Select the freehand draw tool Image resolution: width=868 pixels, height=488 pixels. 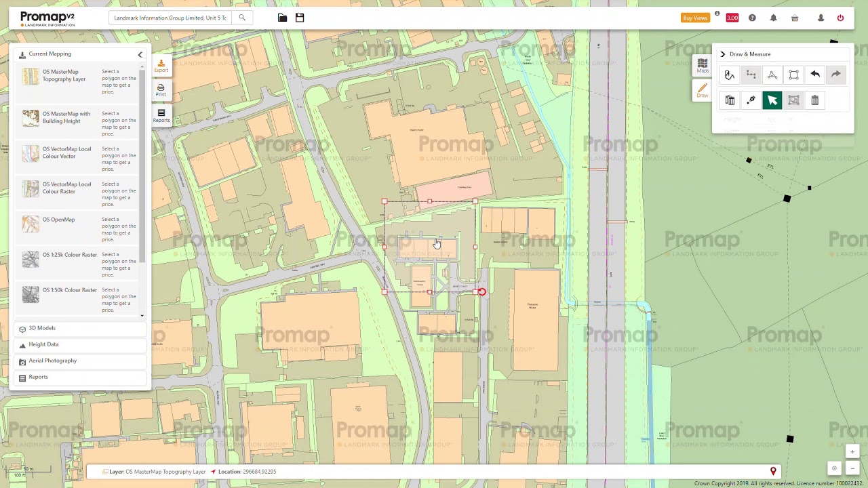(x=730, y=75)
